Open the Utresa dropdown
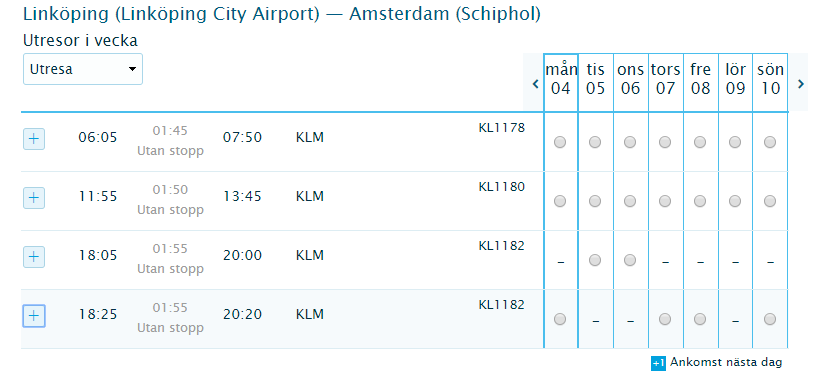Image resolution: width=828 pixels, height=385 pixels. pos(83,69)
